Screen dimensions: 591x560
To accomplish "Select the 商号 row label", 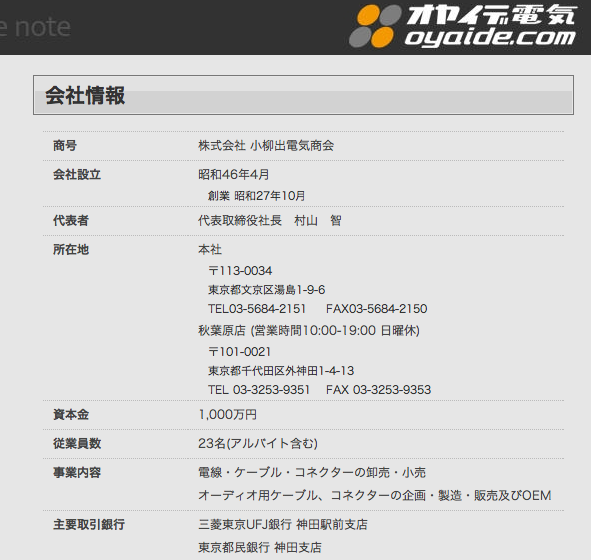I will (x=65, y=145).
